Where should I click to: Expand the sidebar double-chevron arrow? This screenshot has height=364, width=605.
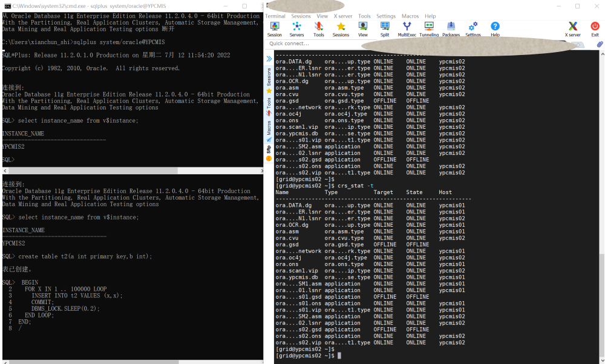pos(269,59)
